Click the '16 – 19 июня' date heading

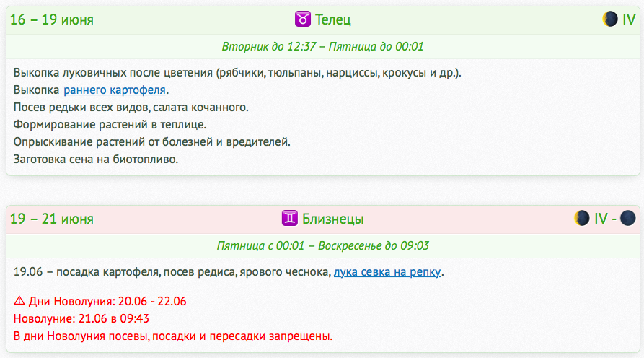click(52, 20)
